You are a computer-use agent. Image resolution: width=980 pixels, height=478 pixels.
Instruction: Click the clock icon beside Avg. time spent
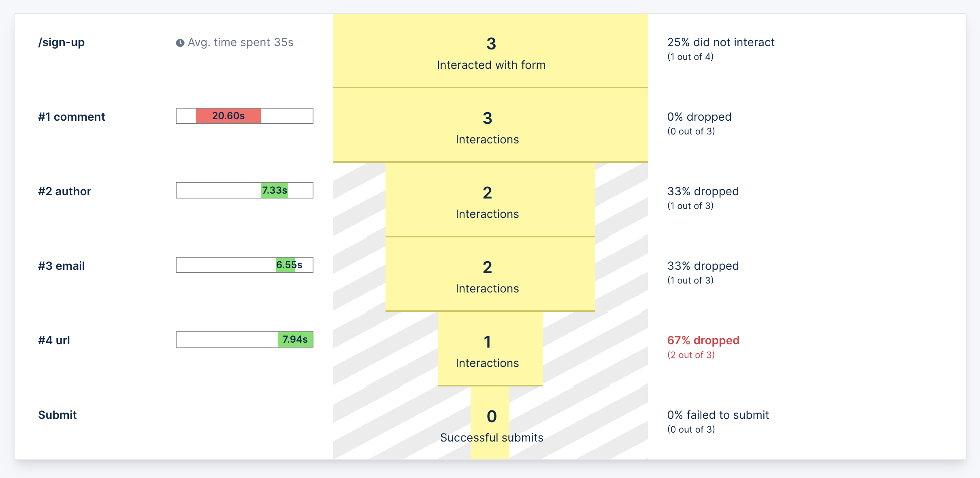180,43
